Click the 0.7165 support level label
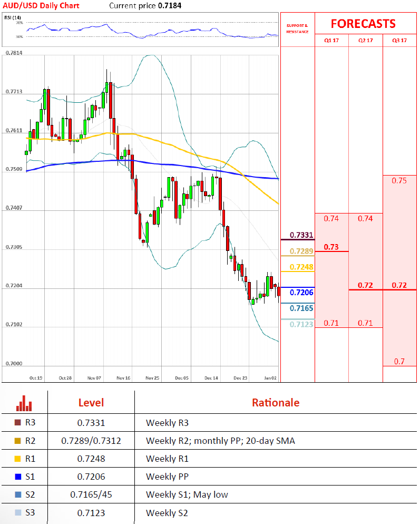Screen dimensions: 420x524 pos(301,308)
